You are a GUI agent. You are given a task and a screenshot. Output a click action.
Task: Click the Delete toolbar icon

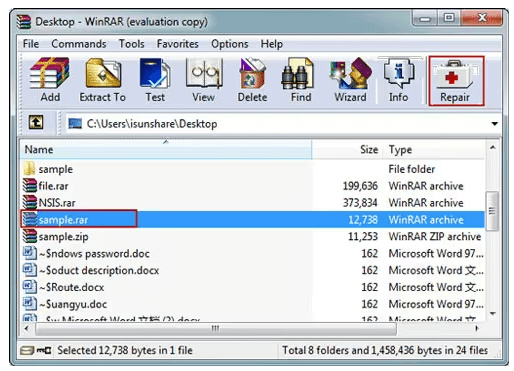(252, 79)
